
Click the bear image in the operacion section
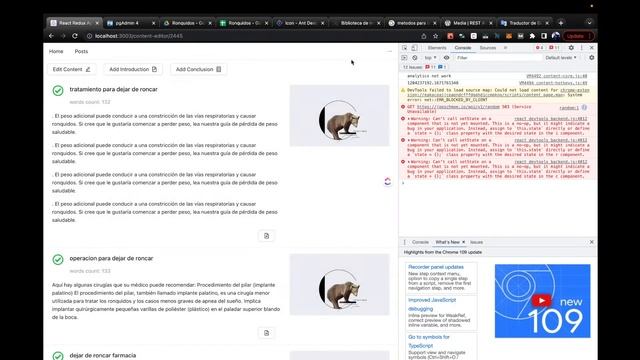click(340, 284)
